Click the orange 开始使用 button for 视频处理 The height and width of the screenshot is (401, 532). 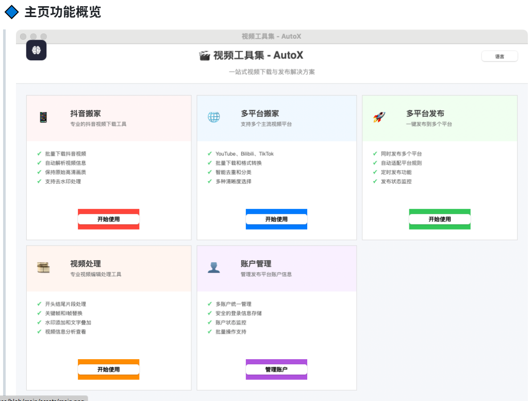point(109,370)
